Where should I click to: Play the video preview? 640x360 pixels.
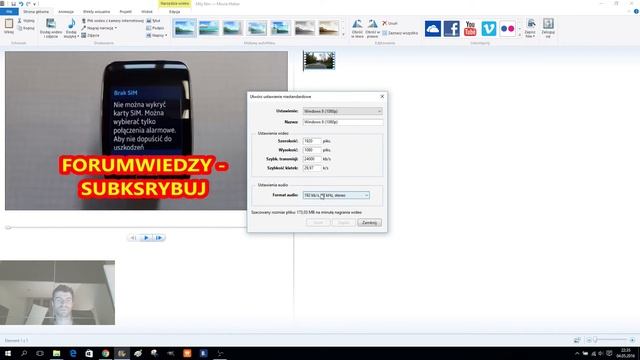146,238
